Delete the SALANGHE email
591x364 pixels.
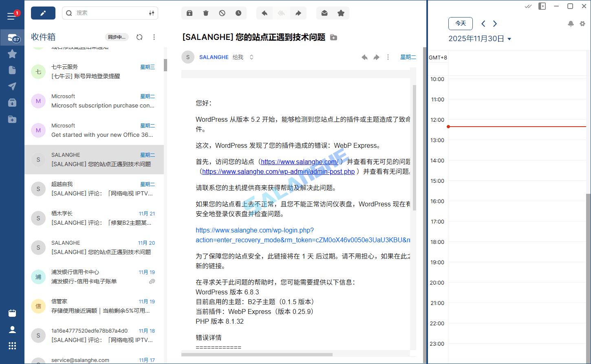[205, 13]
